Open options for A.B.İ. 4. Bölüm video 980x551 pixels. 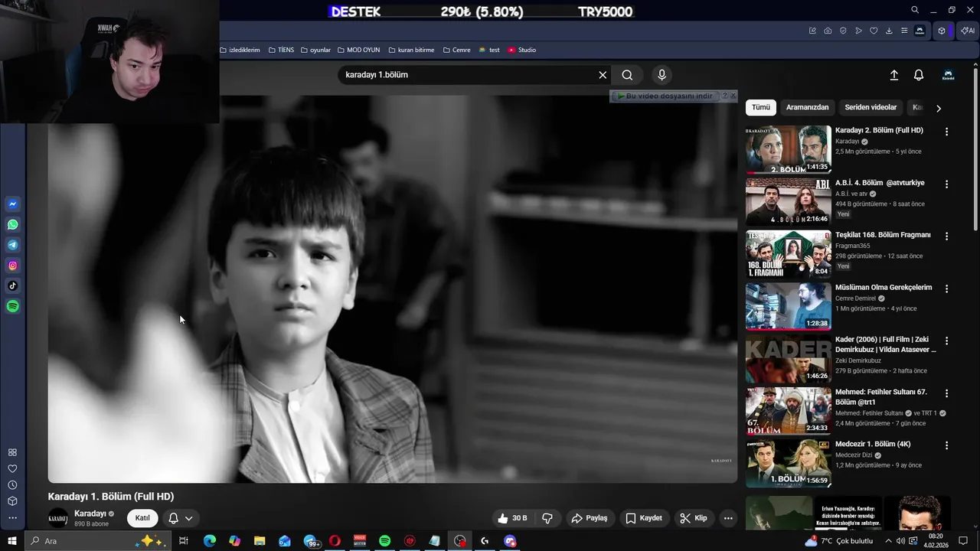pos(946,184)
